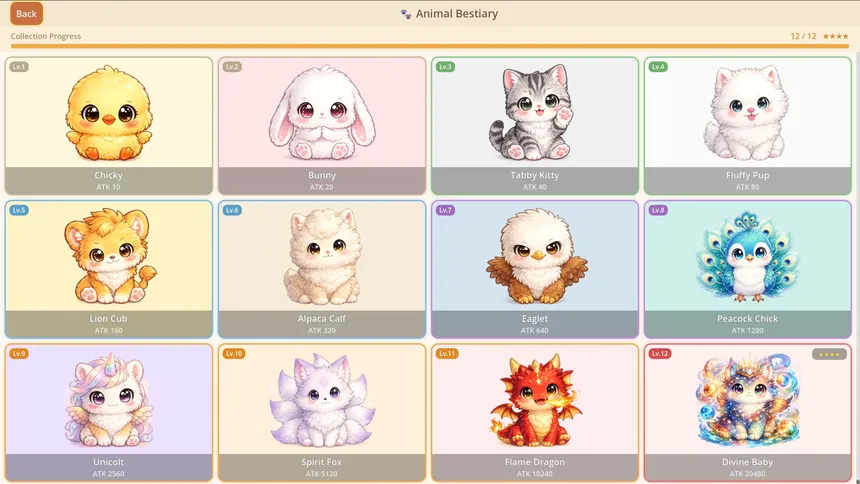Click the Lv.1 badge on Chicky card
Image resolution: width=860 pixels, height=484 pixels.
tap(19, 66)
